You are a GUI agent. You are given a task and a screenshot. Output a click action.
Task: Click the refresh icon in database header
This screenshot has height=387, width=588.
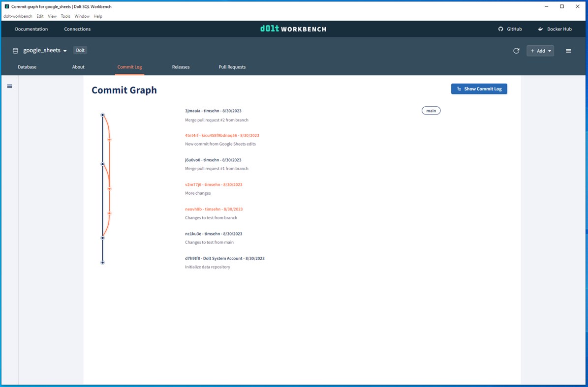pos(516,51)
